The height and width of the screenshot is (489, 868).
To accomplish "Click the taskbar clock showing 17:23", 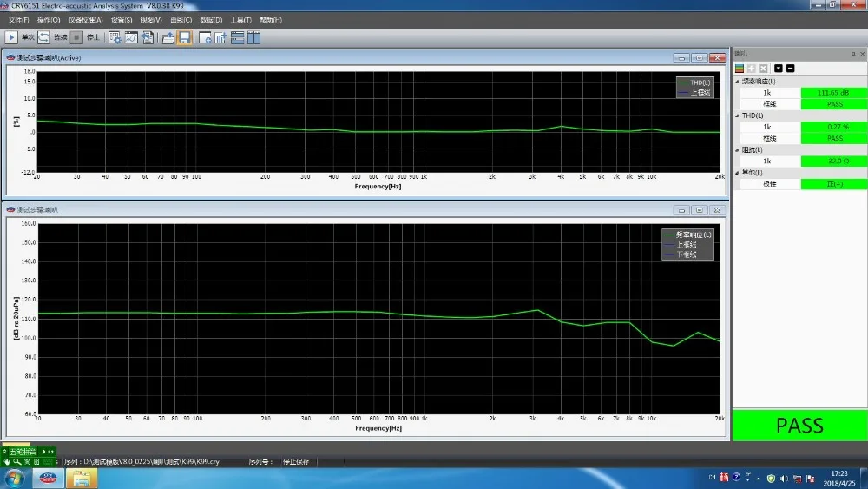I will coord(839,478).
